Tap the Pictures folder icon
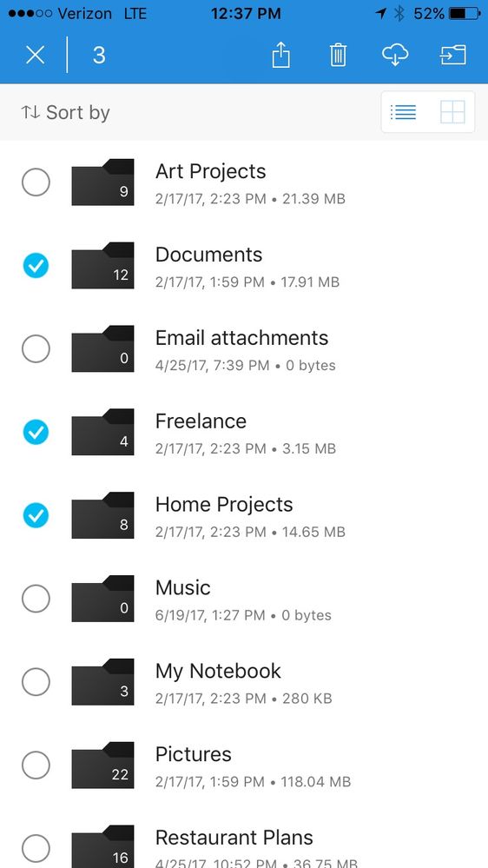This screenshot has width=488, height=868. click(102, 765)
